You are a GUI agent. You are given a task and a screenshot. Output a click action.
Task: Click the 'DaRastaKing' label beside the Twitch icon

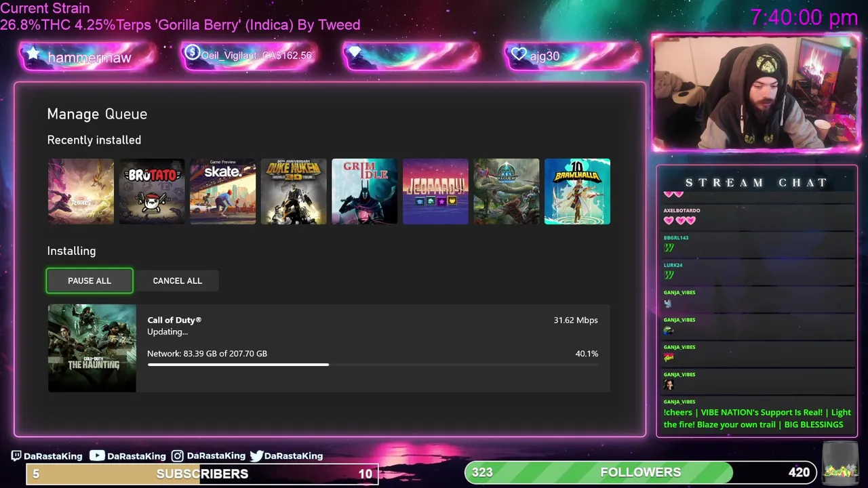(x=53, y=456)
